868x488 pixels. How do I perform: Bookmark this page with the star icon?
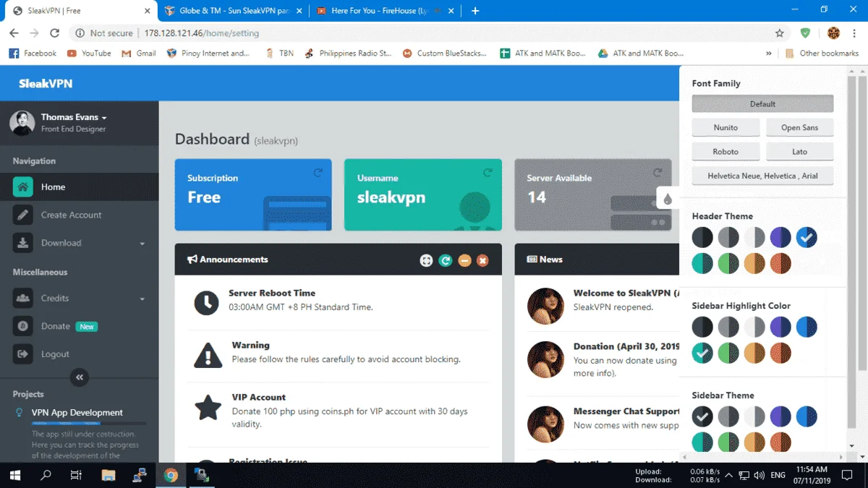coord(779,33)
